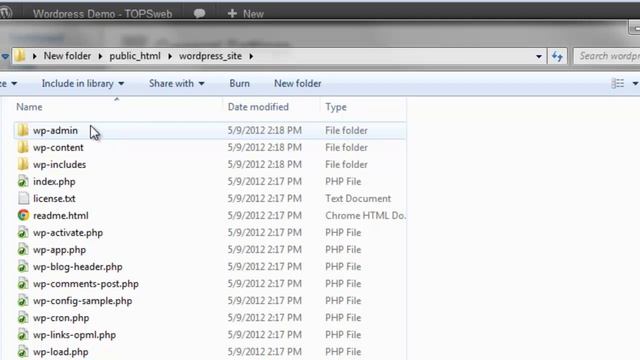Viewport: 640px width, 360px height.
Task: Expand arrow after New folder breadcrumb
Action: (100, 56)
